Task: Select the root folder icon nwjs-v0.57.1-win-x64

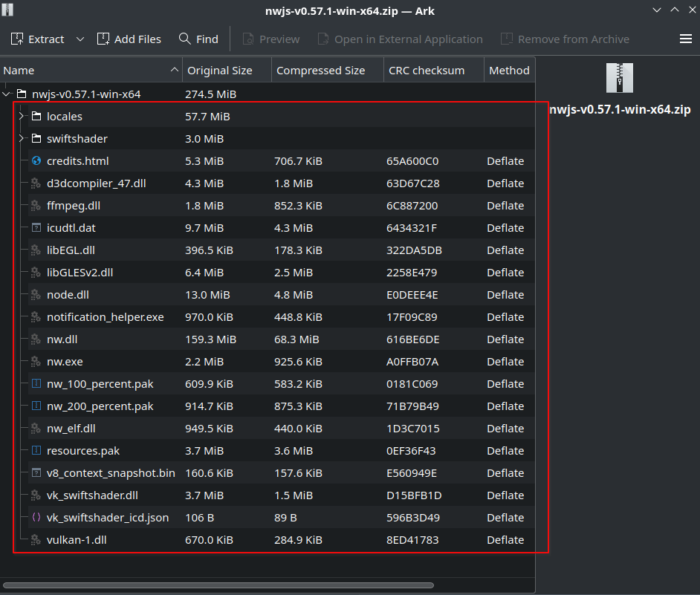Action: point(22,94)
